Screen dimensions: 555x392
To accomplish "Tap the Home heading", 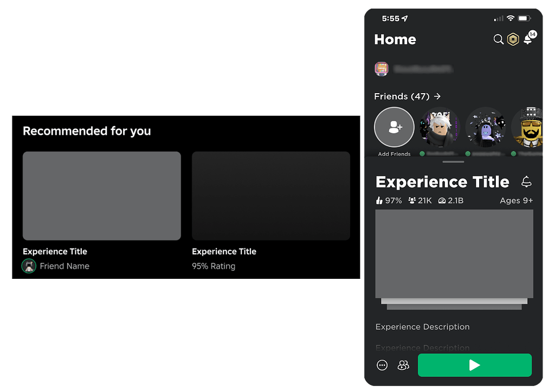I will pyautogui.click(x=395, y=39).
